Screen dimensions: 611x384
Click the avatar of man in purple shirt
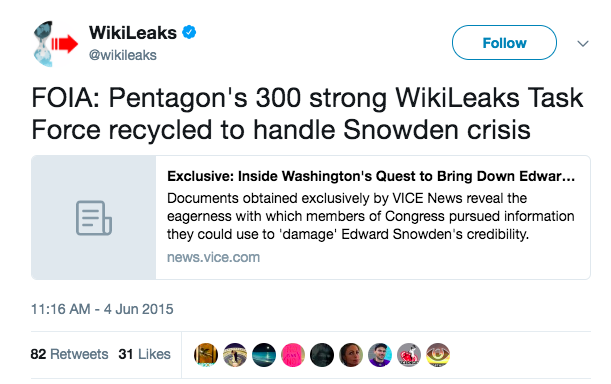tap(380, 355)
